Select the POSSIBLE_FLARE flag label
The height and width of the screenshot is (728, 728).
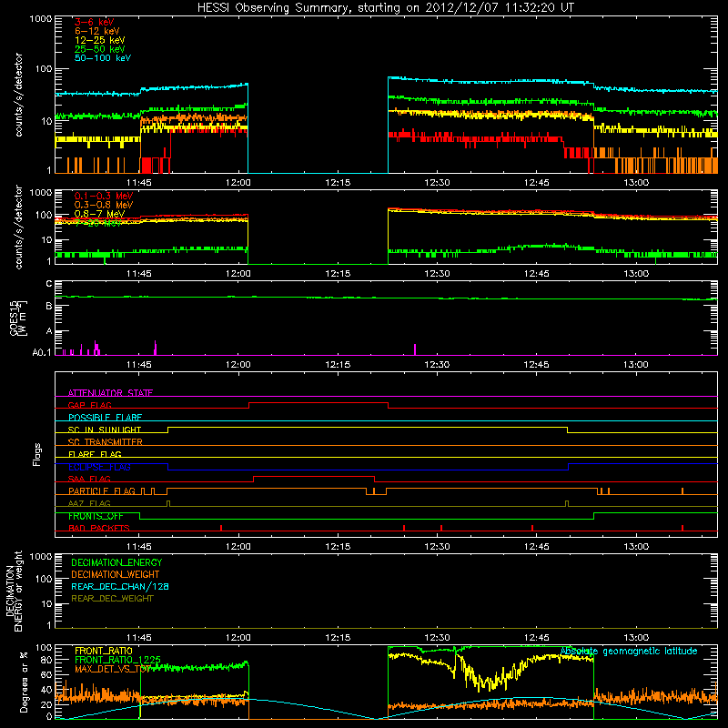[105, 418]
